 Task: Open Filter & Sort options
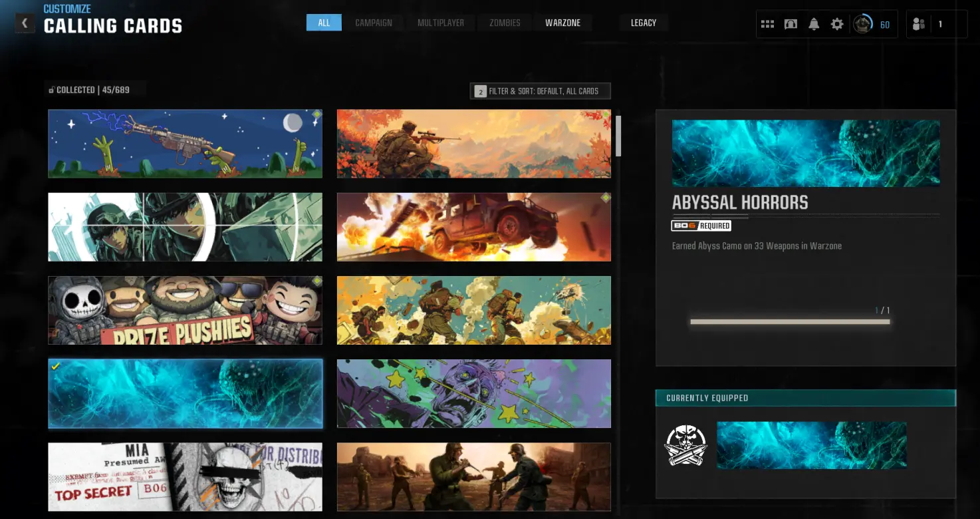pyautogui.click(x=540, y=90)
